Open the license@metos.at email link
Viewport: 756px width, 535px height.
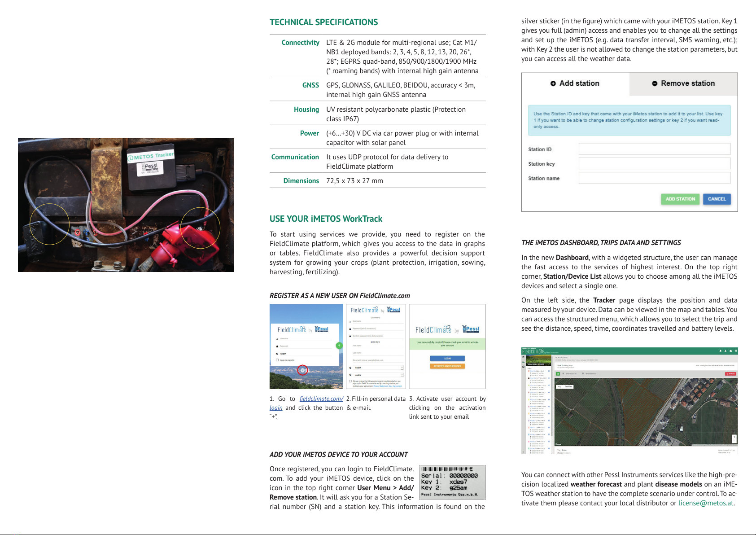tap(706, 503)
